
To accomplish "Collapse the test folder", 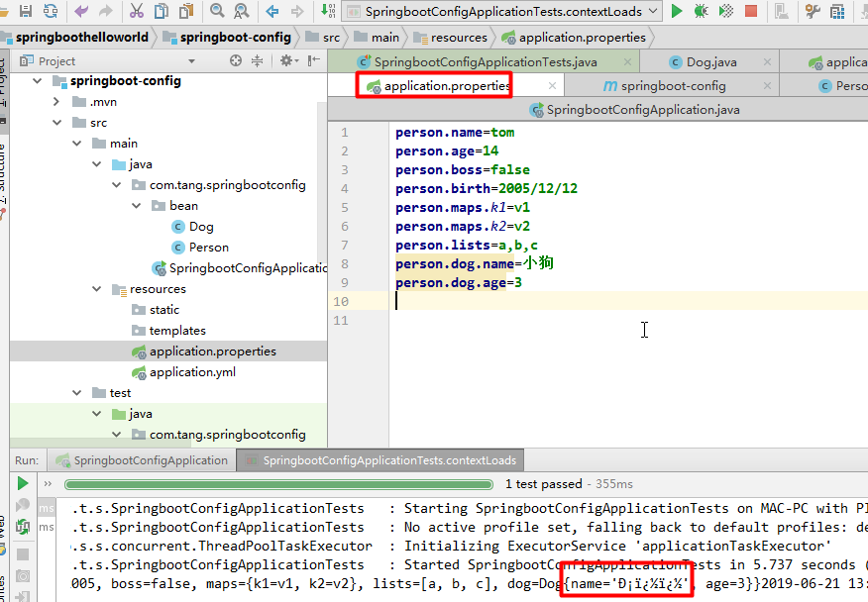I will click(x=77, y=393).
